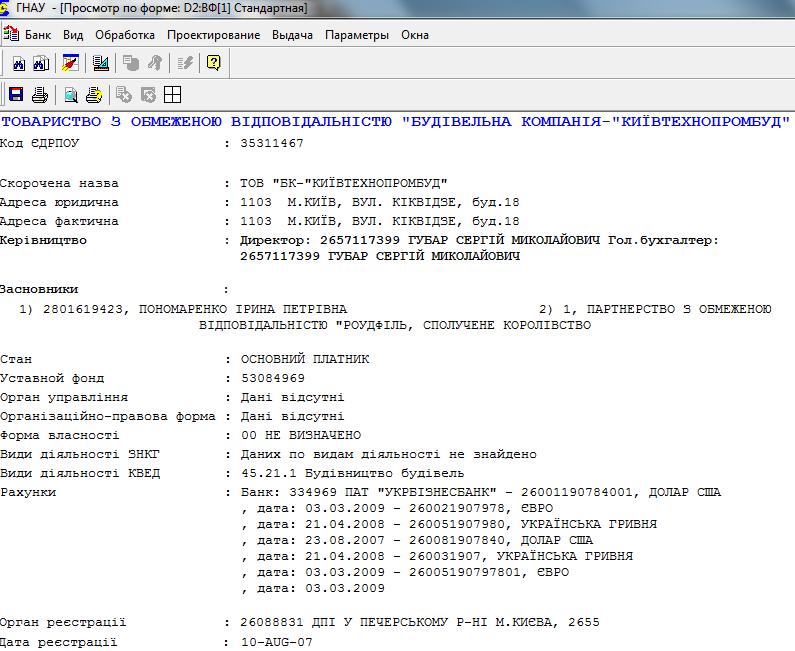
Task: Open the Банк menu
Action: tap(38, 35)
